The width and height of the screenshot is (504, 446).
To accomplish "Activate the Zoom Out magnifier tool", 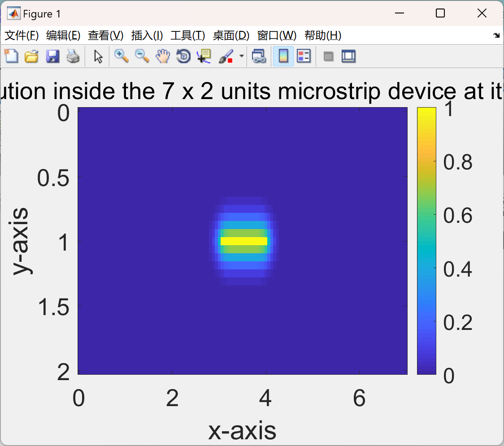I will point(142,56).
